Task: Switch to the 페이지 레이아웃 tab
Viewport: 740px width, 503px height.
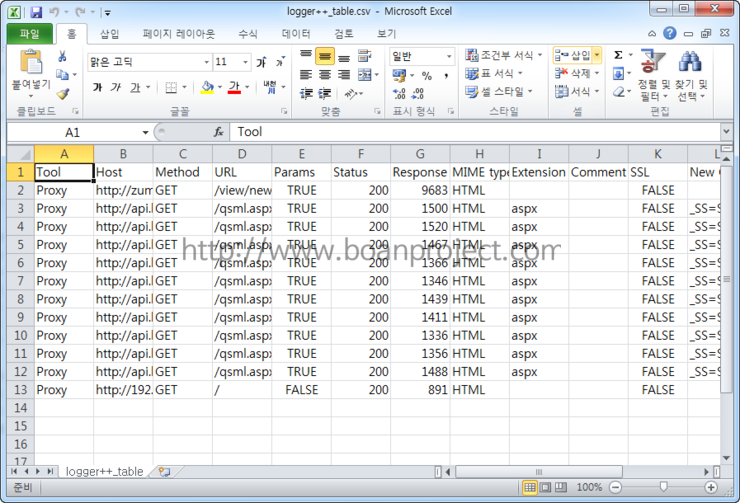Action: click(x=178, y=34)
